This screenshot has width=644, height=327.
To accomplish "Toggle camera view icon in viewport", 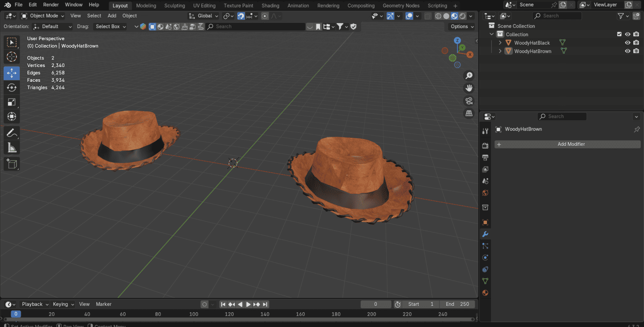I will pos(469,101).
